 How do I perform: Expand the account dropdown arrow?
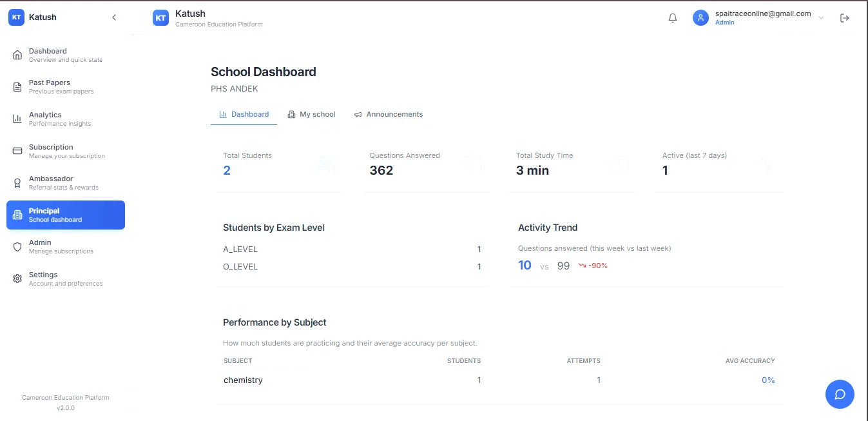821,18
